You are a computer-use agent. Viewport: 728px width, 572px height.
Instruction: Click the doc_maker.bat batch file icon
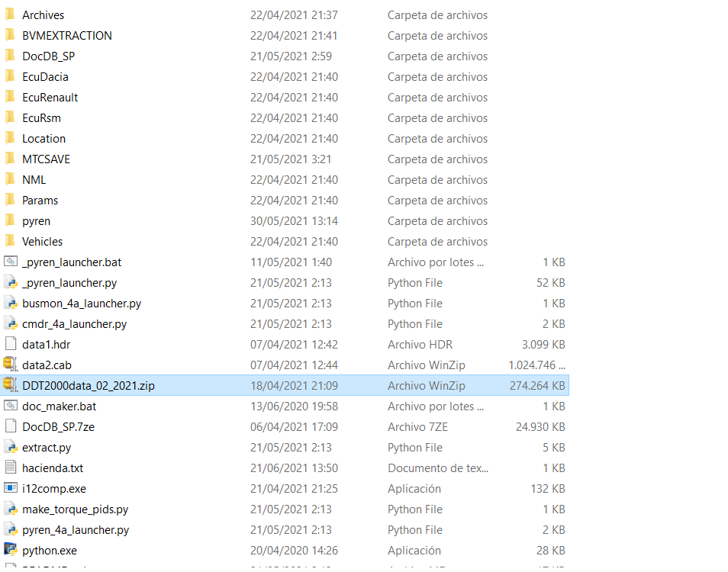(x=11, y=406)
